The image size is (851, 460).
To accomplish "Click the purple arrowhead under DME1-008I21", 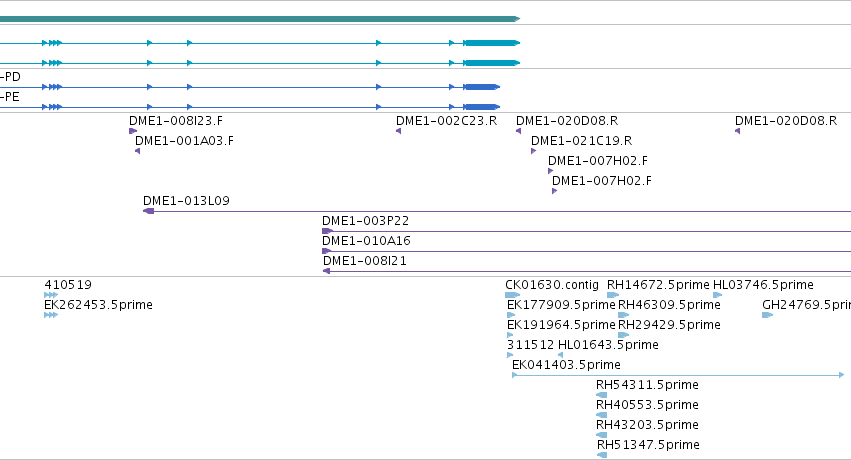I will 326,271.
